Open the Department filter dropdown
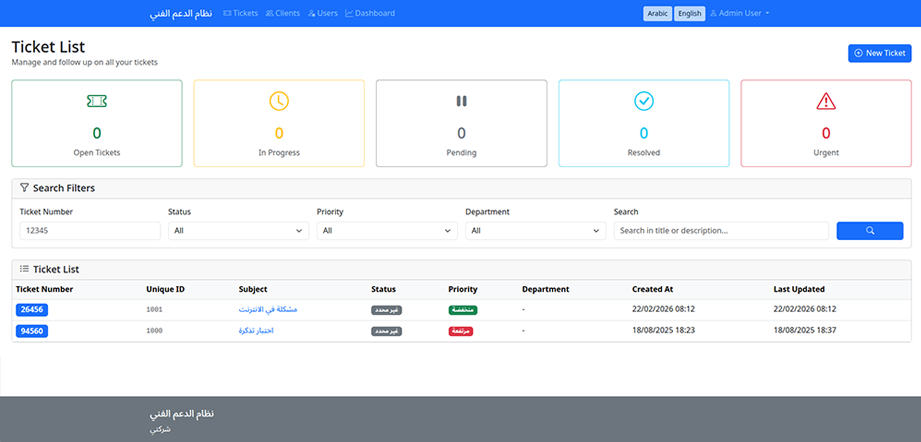 point(535,231)
